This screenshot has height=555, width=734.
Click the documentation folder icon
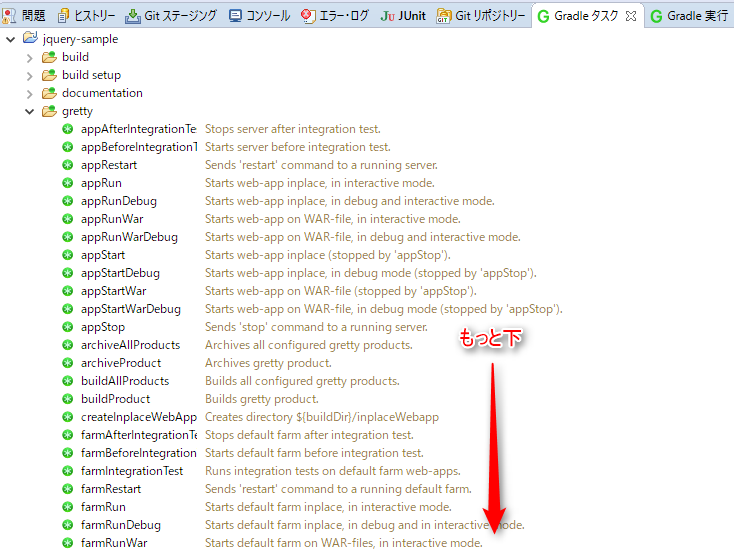pos(49,93)
